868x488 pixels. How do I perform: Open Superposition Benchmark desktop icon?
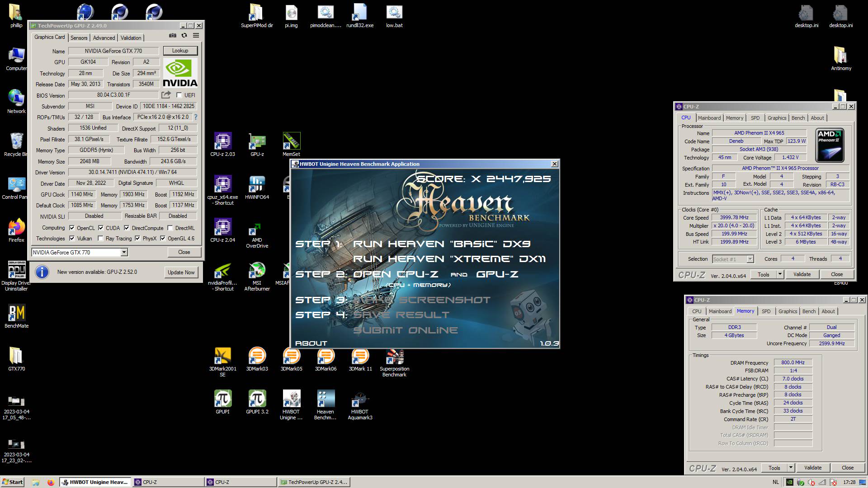click(394, 362)
